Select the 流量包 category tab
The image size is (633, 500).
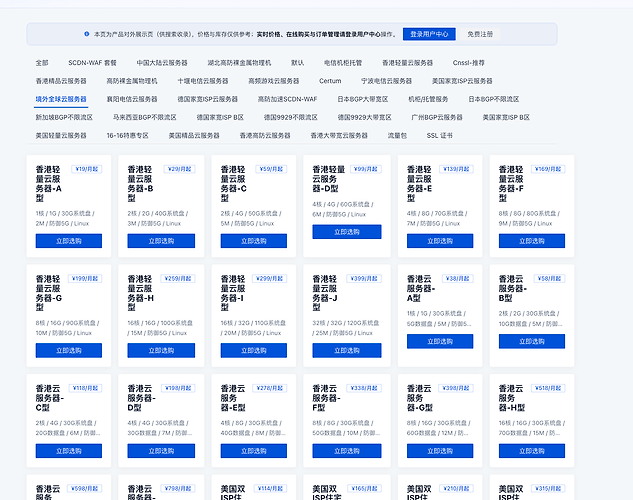click(x=397, y=136)
